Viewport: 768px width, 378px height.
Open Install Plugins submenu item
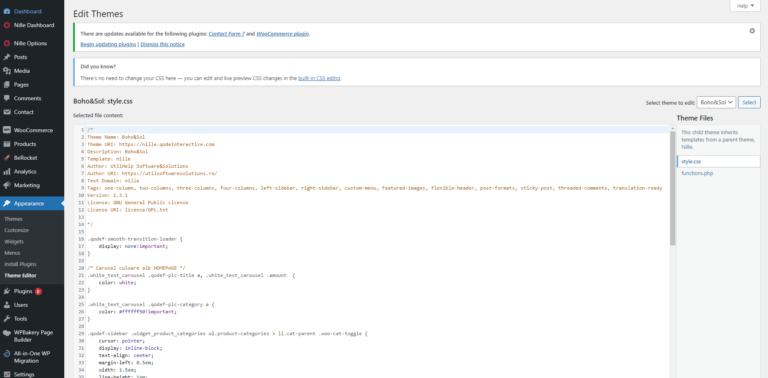(20, 264)
